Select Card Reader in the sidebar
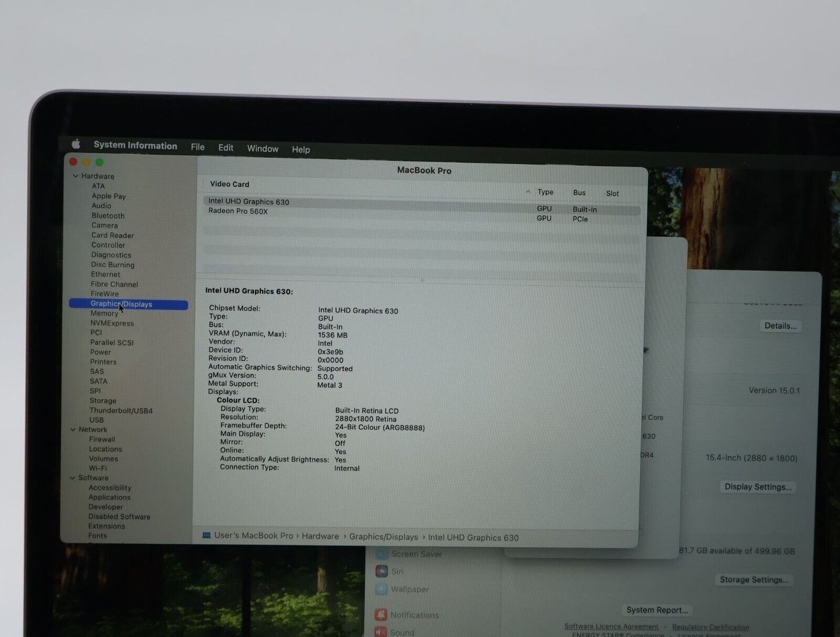This screenshot has width=840, height=637. (113, 236)
